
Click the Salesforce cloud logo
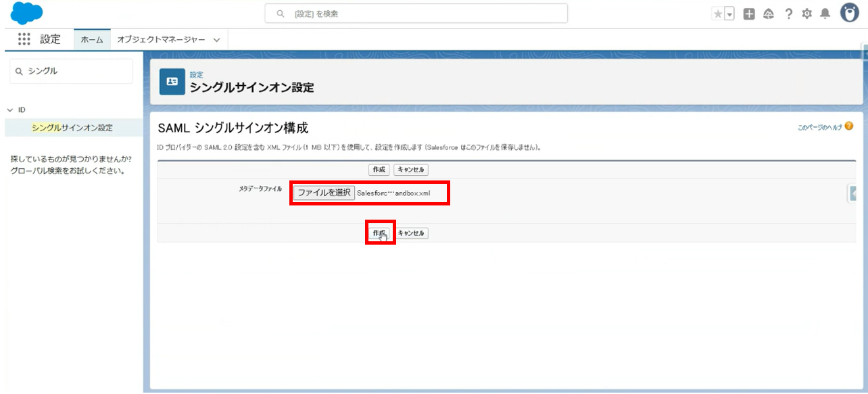27,14
